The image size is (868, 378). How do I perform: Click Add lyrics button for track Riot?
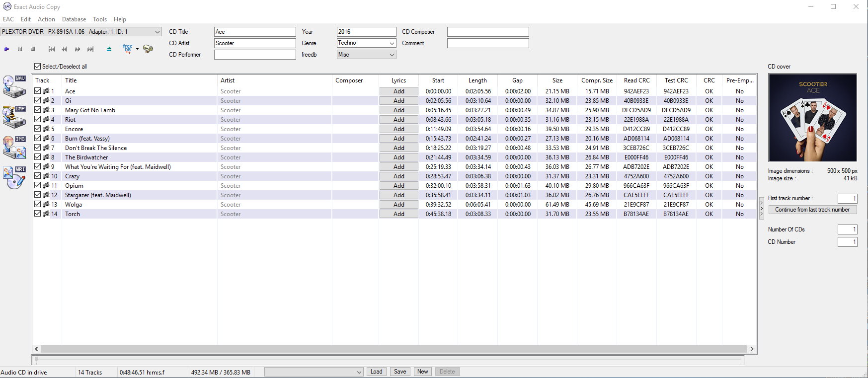pyautogui.click(x=398, y=120)
